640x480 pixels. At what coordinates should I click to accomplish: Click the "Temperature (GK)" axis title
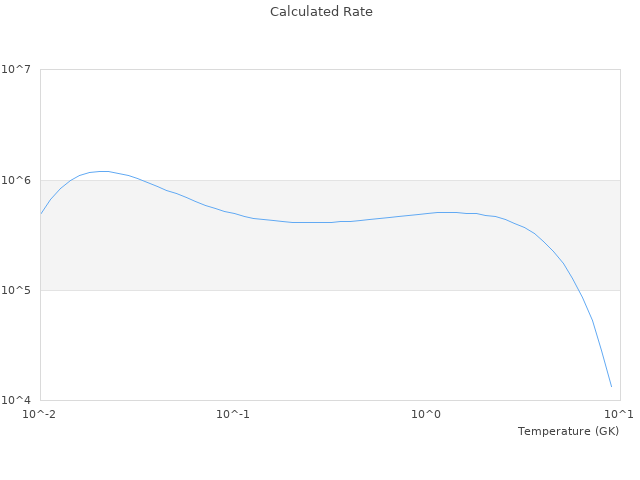coord(568,431)
